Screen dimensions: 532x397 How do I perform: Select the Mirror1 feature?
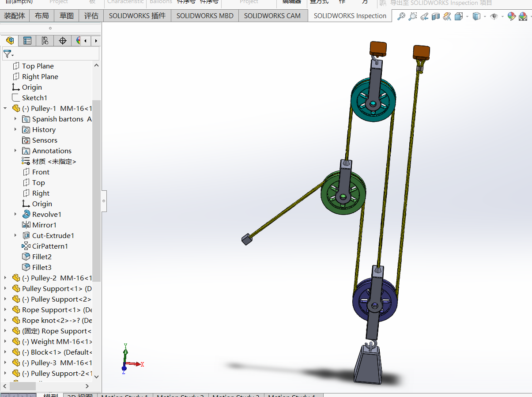(44, 225)
